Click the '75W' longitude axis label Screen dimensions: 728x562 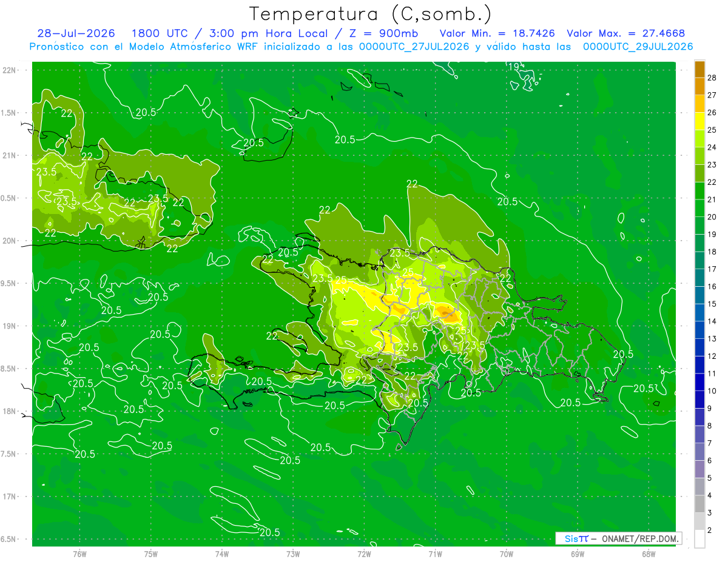pos(151,554)
